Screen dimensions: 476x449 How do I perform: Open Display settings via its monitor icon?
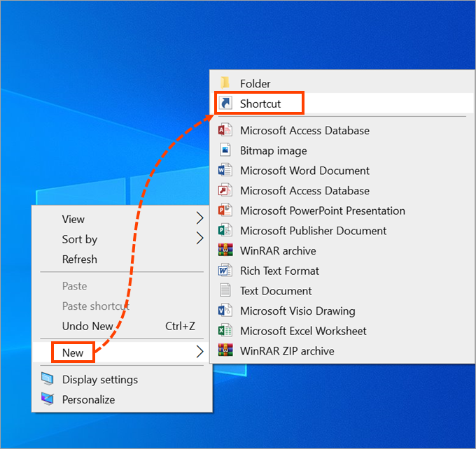[x=48, y=380]
